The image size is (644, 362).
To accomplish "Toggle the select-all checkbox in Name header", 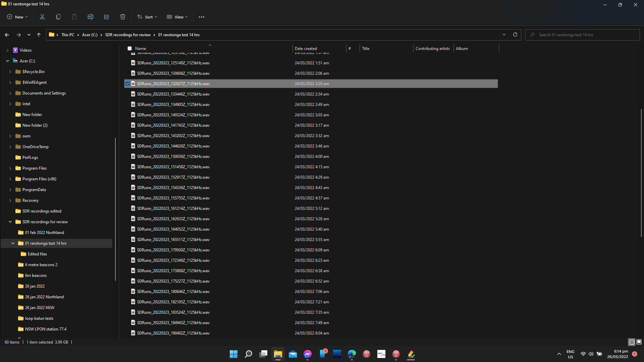I will pyautogui.click(x=129, y=49).
